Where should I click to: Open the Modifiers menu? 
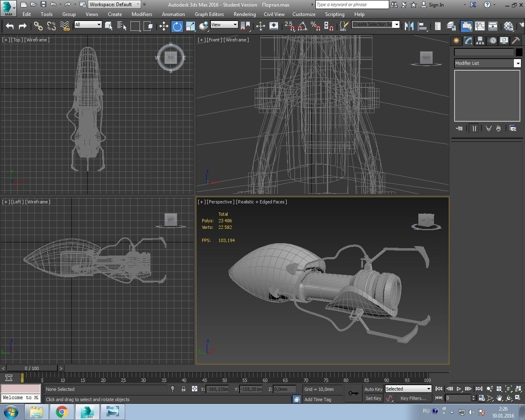point(142,14)
